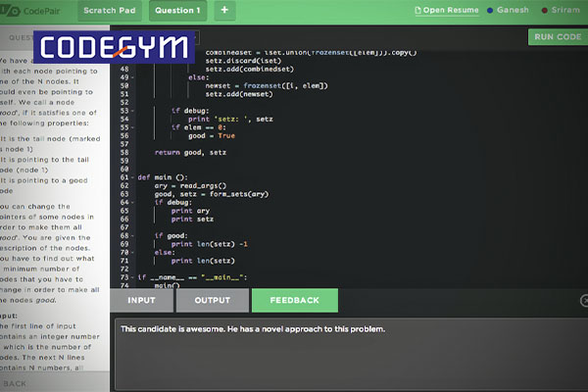Add a new question with plus button
Image resolution: width=588 pixels, height=392 pixels.
pos(222,11)
